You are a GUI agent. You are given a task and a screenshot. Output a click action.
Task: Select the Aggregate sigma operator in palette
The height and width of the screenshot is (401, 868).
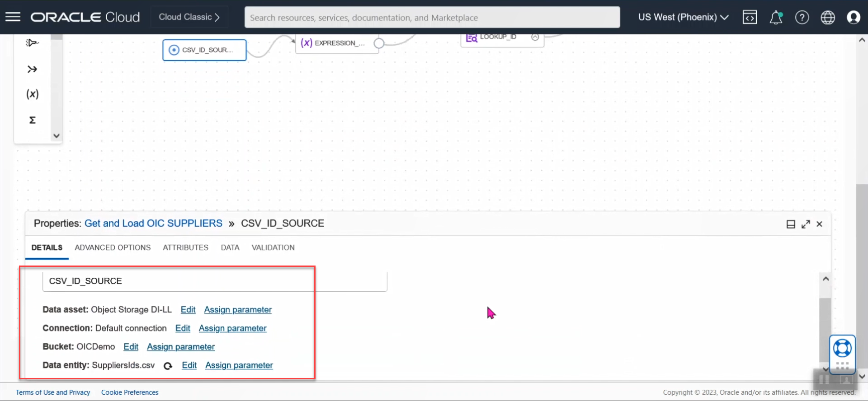(x=32, y=120)
